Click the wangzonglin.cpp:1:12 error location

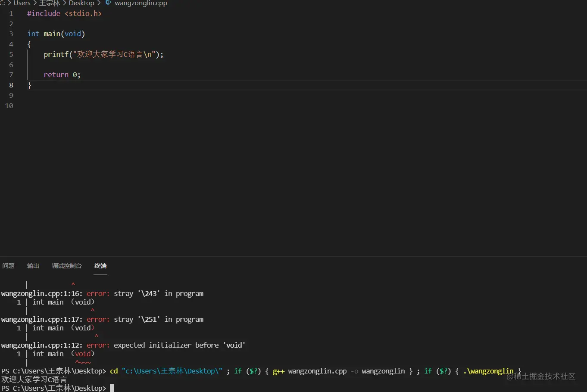(x=42, y=345)
